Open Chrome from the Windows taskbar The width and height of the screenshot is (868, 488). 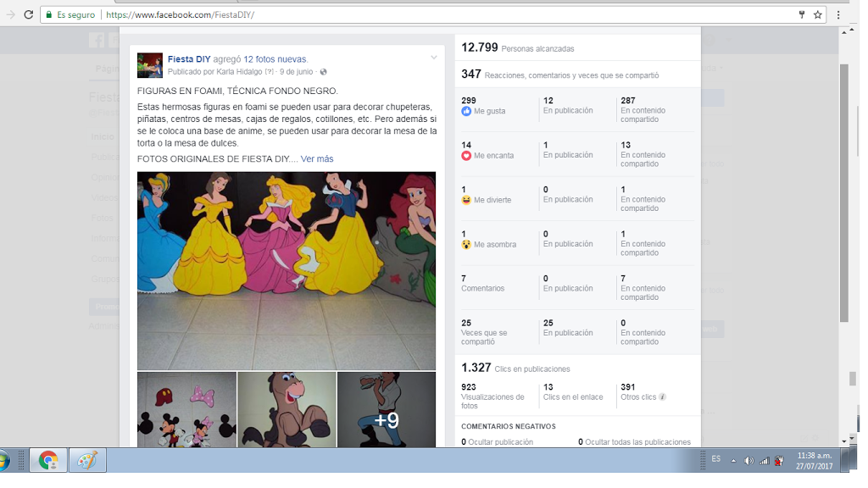[48, 460]
